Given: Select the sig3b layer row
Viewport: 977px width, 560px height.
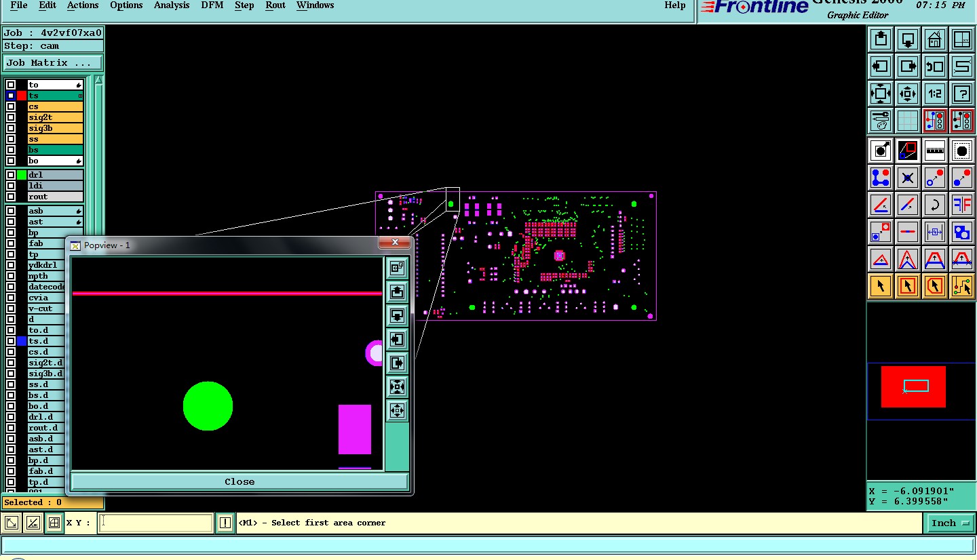Looking at the screenshot, I should click(55, 128).
